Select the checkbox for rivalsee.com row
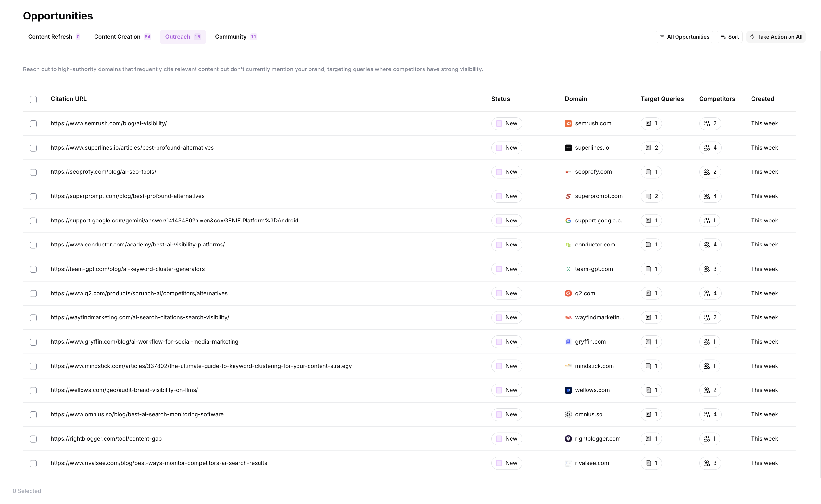Screen dimensions: 821x504 click(33, 463)
